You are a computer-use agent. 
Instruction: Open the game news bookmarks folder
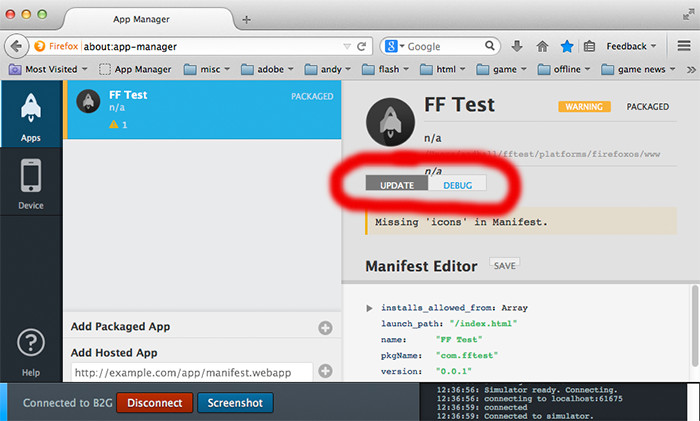[638, 69]
